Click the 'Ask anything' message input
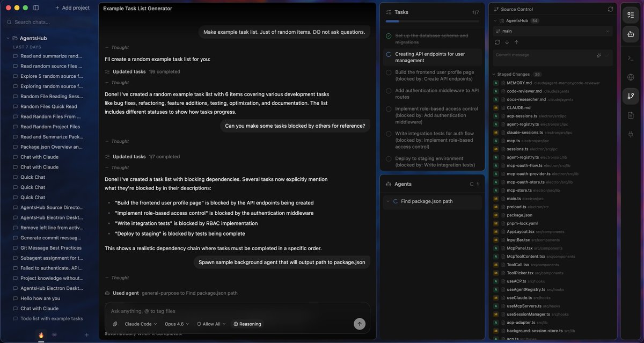This screenshot has height=343, width=644. click(x=236, y=311)
